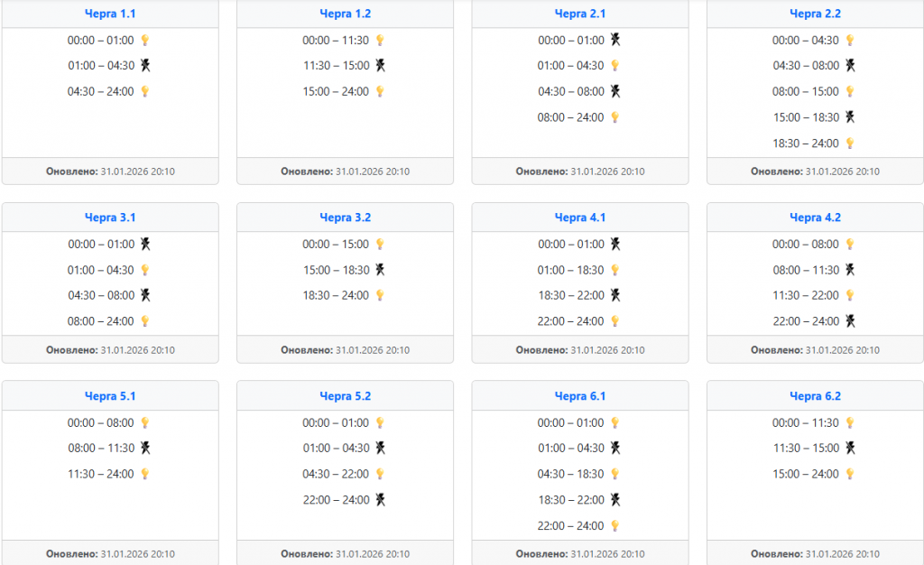Open the Черга 4.1 queue link
This screenshot has width=924, height=565.
(579, 218)
